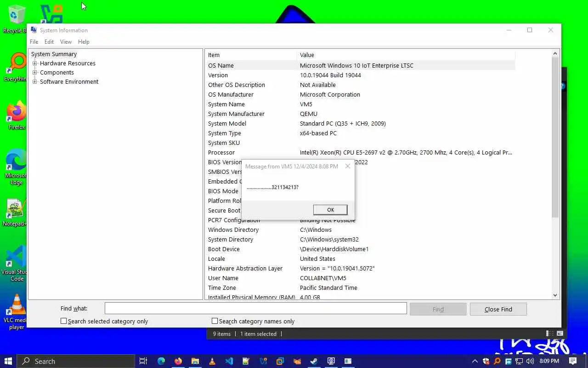
Task: Click the taskbar Search box
Action: tap(76, 361)
